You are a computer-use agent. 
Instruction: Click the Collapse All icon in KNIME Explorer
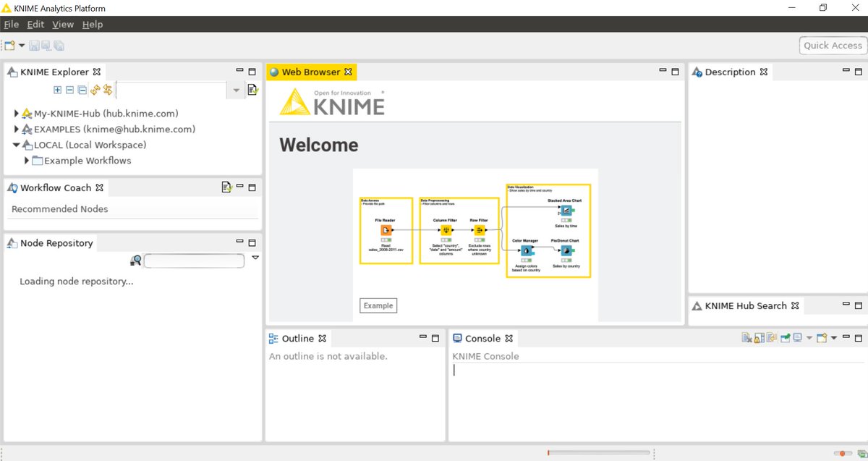(82, 90)
